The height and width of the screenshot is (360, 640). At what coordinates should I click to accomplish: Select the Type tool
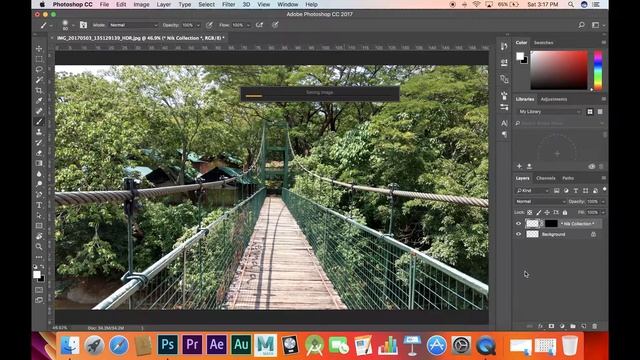(x=39, y=205)
